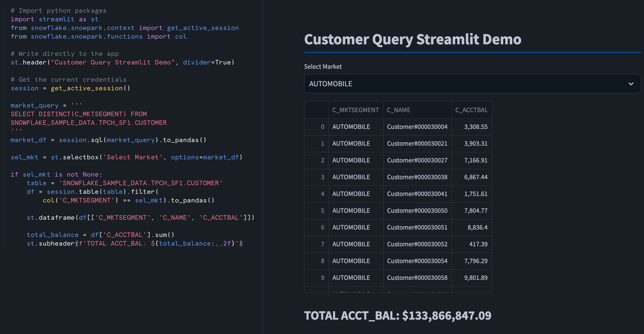Sort by the C_ACCTBAL column header
The height and width of the screenshot is (334, 644).
[x=472, y=110]
